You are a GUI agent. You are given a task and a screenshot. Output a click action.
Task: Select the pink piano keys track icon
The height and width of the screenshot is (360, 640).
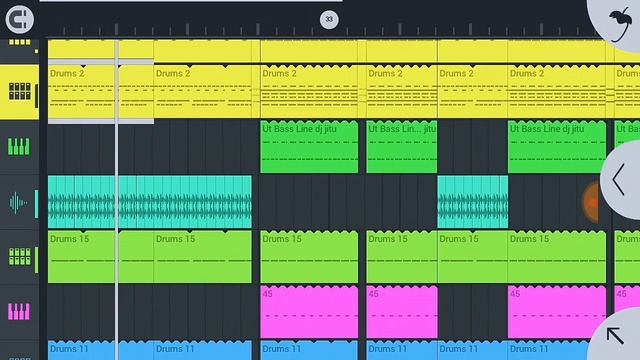coord(19,312)
